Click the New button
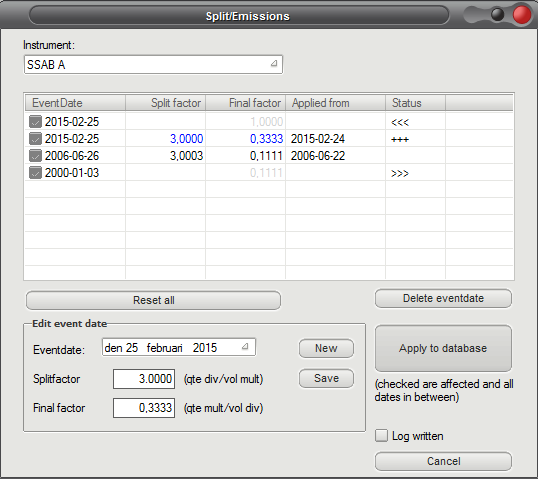The image size is (538, 479). (x=326, y=348)
